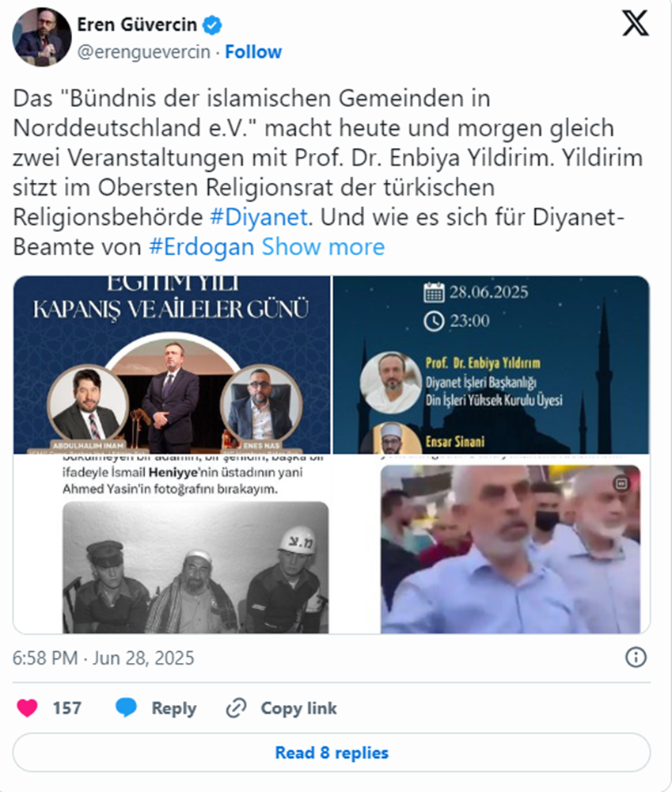Click the Read 8 replies button
This screenshot has width=672, height=792.
332,752
